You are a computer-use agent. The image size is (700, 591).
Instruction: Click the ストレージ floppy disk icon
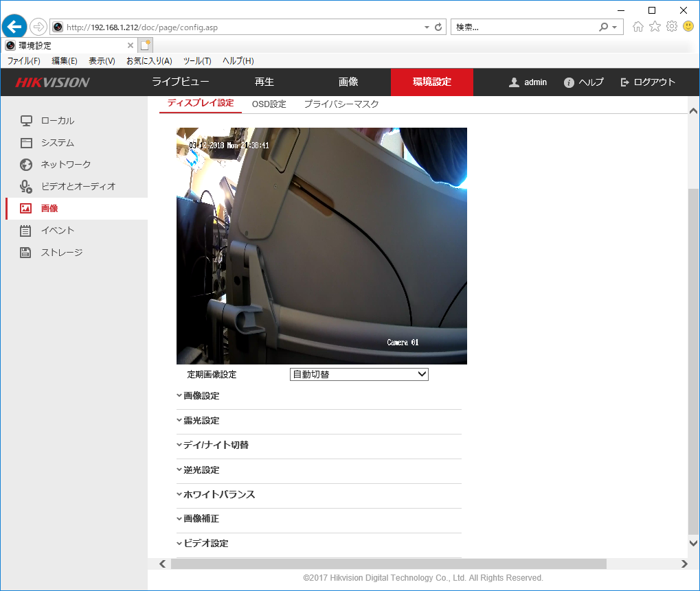pyautogui.click(x=25, y=253)
